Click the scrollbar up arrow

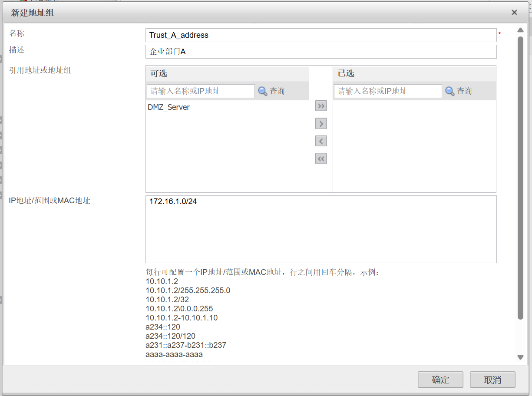click(x=520, y=30)
